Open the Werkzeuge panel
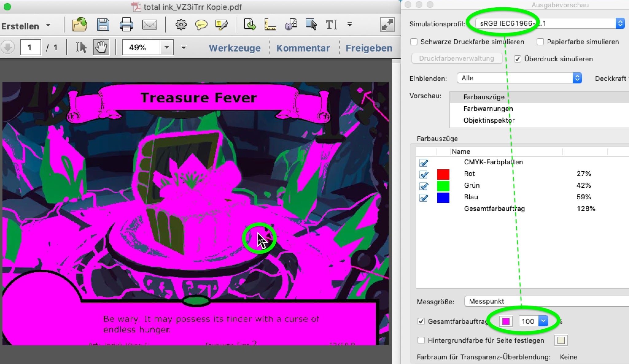 click(235, 48)
